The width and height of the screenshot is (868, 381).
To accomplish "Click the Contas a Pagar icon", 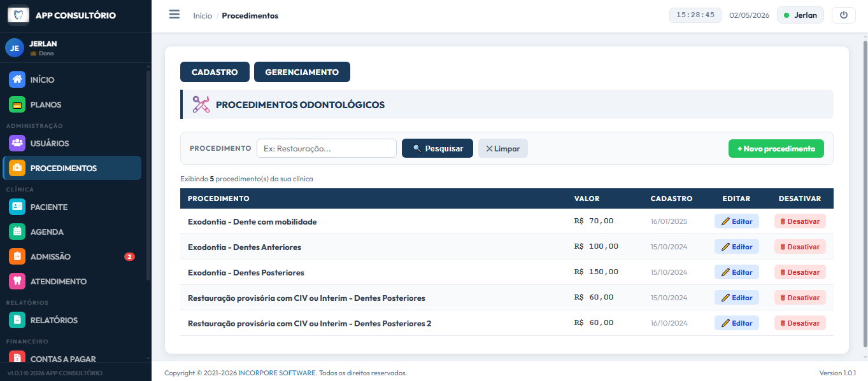I will coord(17,358).
